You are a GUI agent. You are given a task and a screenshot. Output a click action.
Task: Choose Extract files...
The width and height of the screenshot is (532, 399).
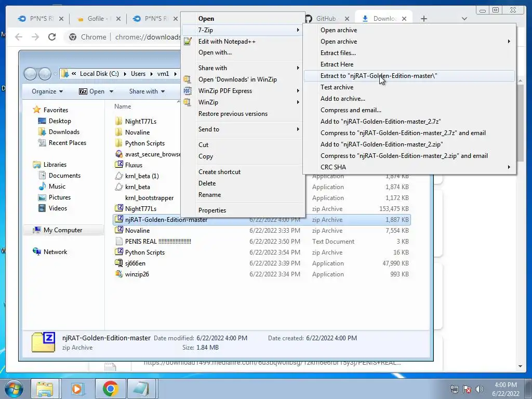point(409,52)
